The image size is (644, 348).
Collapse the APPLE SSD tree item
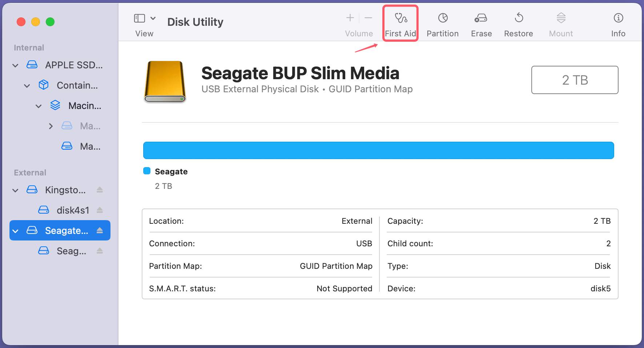click(x=15, y=65)
